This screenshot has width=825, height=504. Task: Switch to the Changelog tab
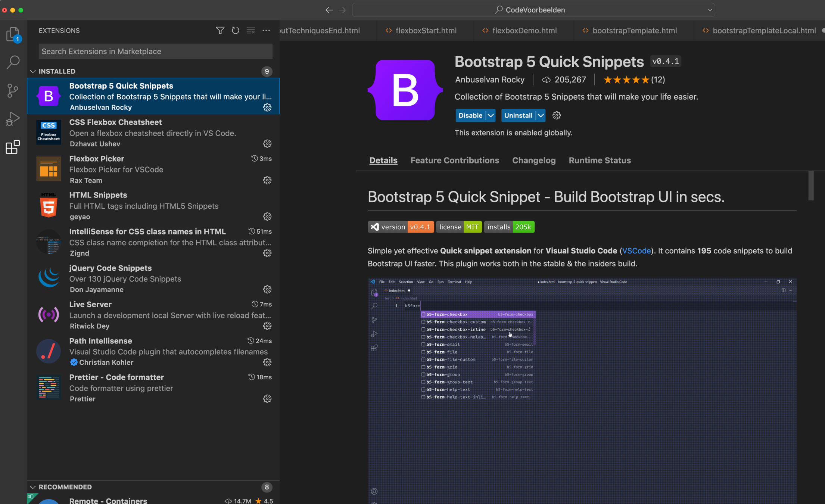pos(533,161)
